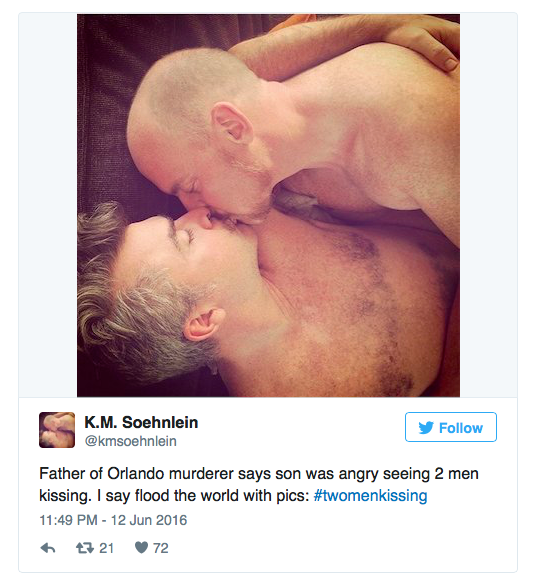This screenshot has width=533, height=586.
Task: Open the K.M. Soehnlein display name
Action: coord(141,422)
